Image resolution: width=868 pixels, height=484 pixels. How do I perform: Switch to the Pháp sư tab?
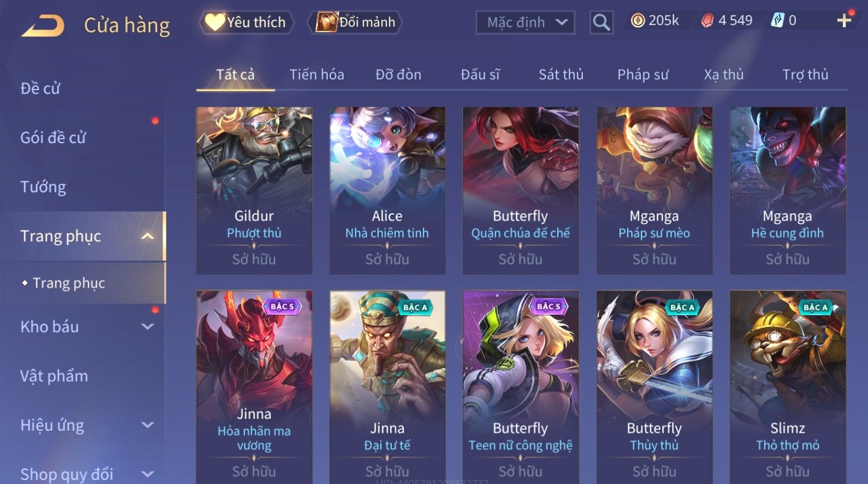pos(643,75)
